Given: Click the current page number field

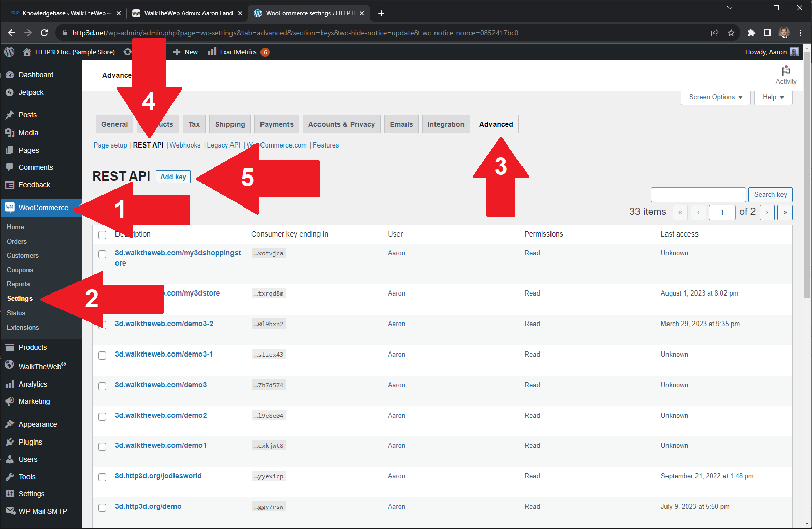Looking at the screenshot, I should pyautogui.click(x=721, y=212).
